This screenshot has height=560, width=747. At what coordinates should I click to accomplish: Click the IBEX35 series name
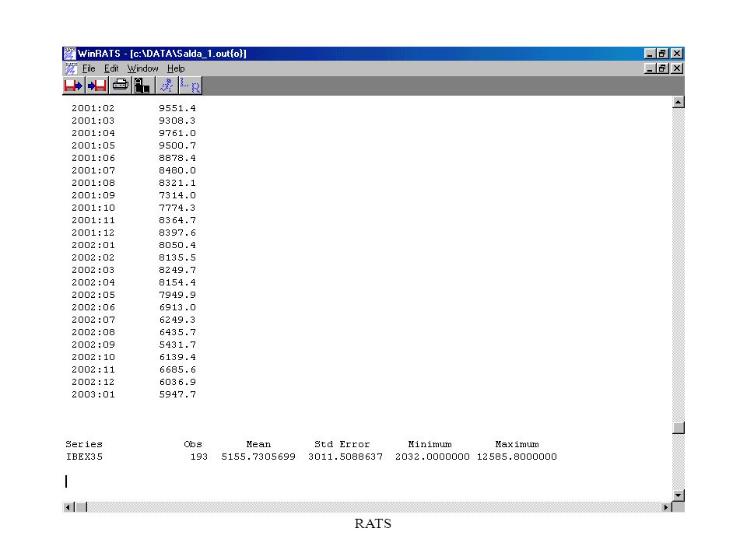coord(84,457)
